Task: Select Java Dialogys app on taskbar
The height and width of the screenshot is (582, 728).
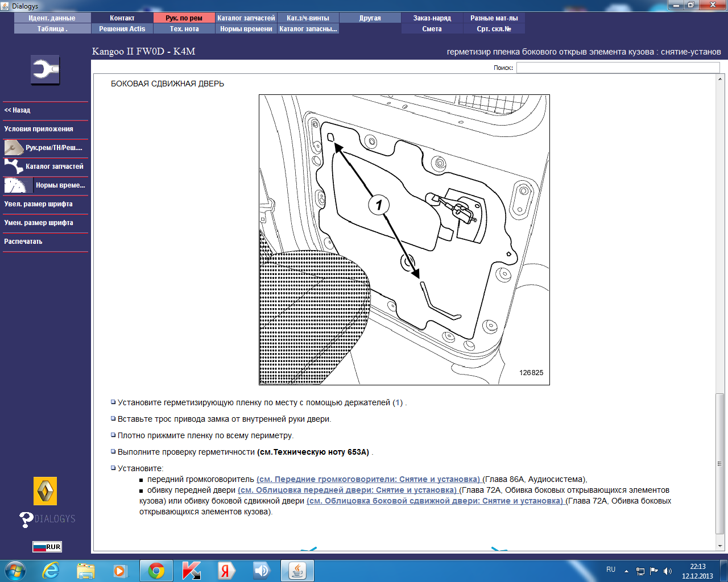Action: [297, 571]
